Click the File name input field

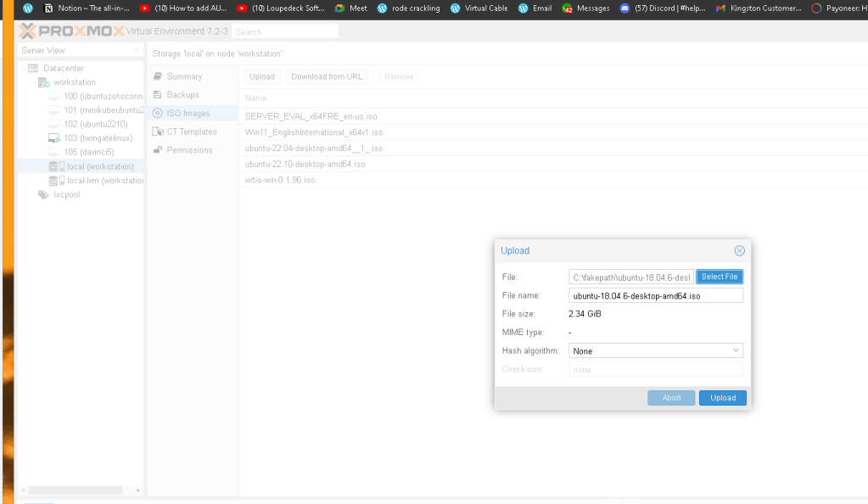click(x=655, y=296)
